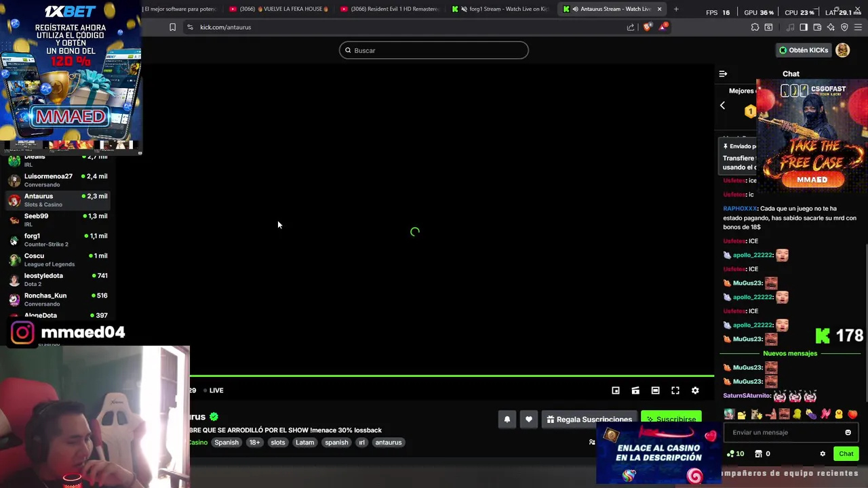This screenshot has height=488, width=868.
Task: Open user profile avatar menu
Action: tap(842, 50)
